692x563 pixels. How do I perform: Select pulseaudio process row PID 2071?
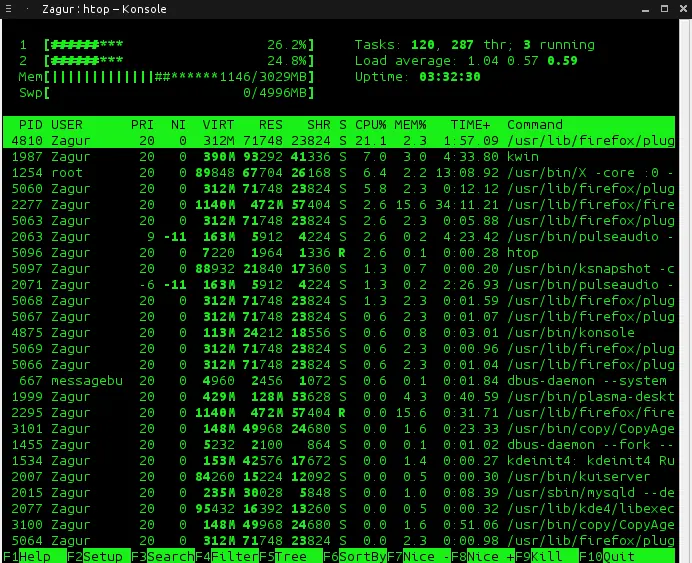tap(339, 285)
